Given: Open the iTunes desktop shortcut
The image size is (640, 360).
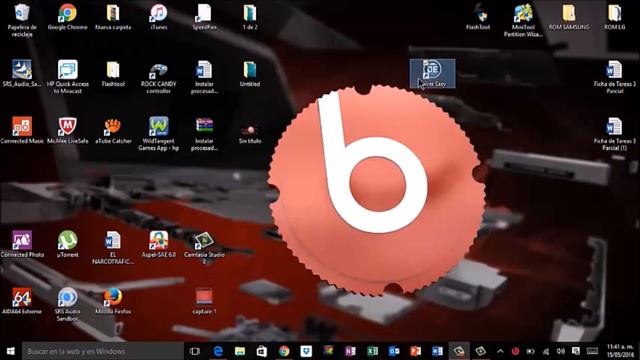Looking at the screenshot, I should point(159,16).
